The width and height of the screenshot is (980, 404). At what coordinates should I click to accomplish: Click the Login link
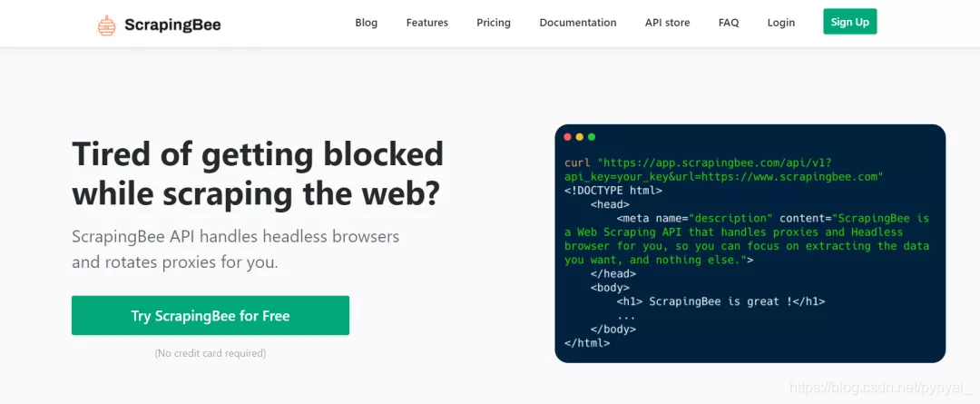point(781,23)
